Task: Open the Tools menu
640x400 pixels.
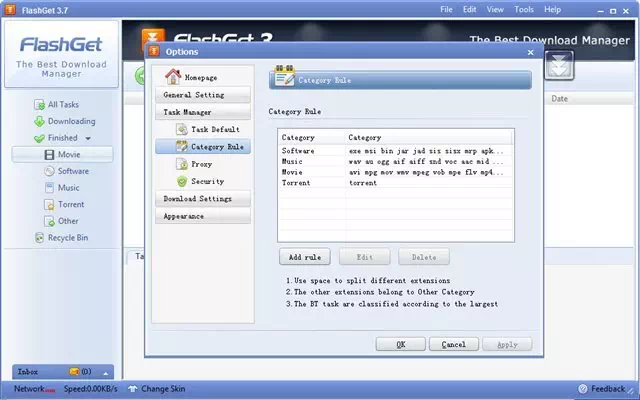Action: point(524,9)
